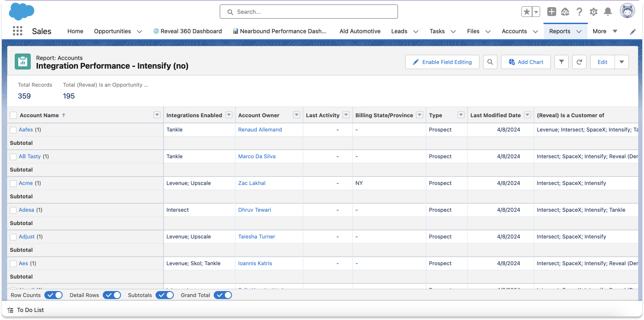Open the Leads tab
644x320 pixels.
pyautogui.click(x=399, y=31)
